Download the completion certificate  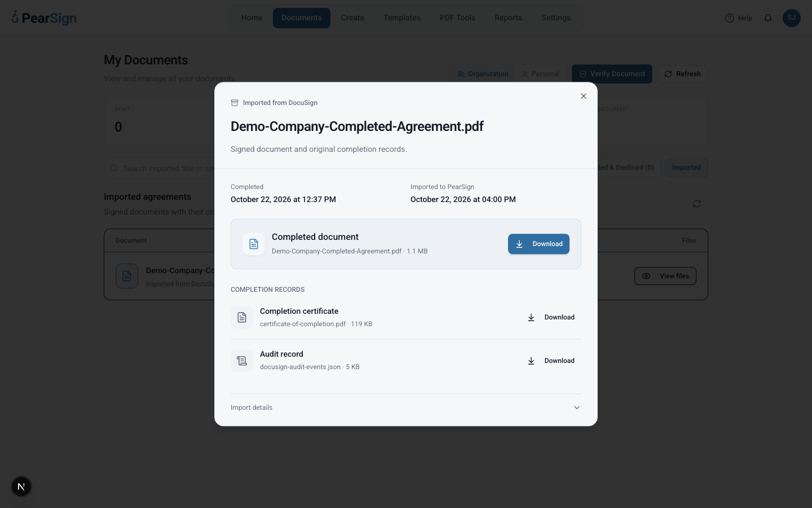point(551,317)
